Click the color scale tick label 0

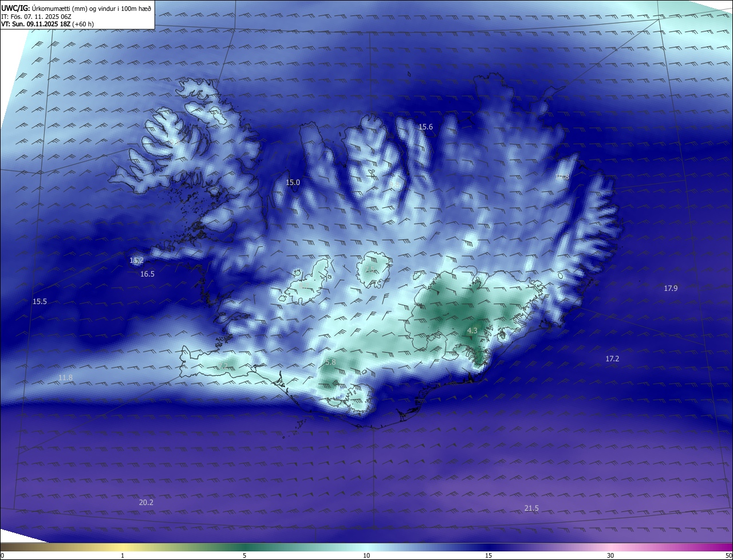(2, 555)
